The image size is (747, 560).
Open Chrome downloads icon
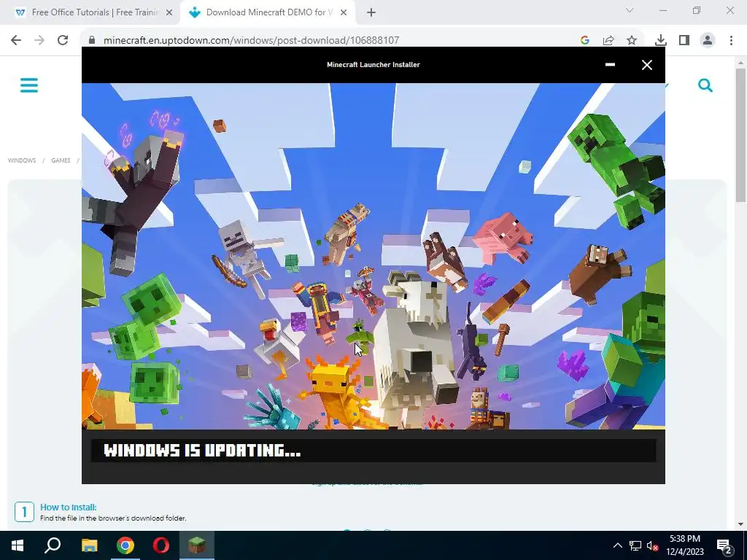coord(661,41)
